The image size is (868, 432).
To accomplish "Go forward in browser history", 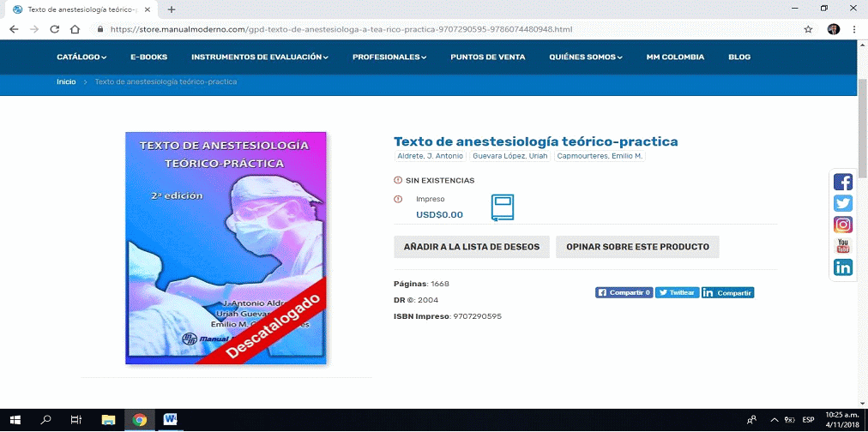I will pyautogui.click(x=34, y=29).
